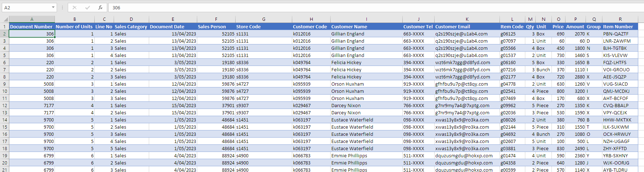Image resolution: width=644 pixels, height=172 pixels.
Task: Open the Name Box dropdown arrow
Action: 53,8
